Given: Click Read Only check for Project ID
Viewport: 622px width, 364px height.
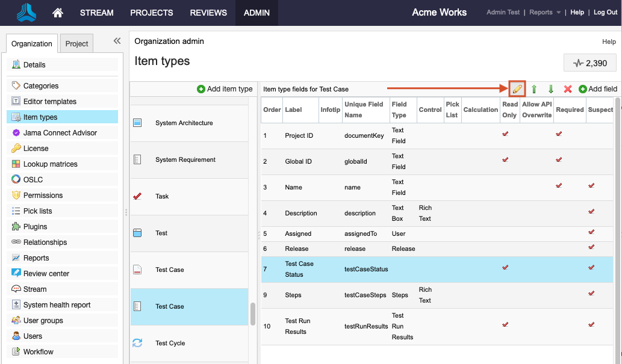Looking at the screenshot, I should [505, 134].
